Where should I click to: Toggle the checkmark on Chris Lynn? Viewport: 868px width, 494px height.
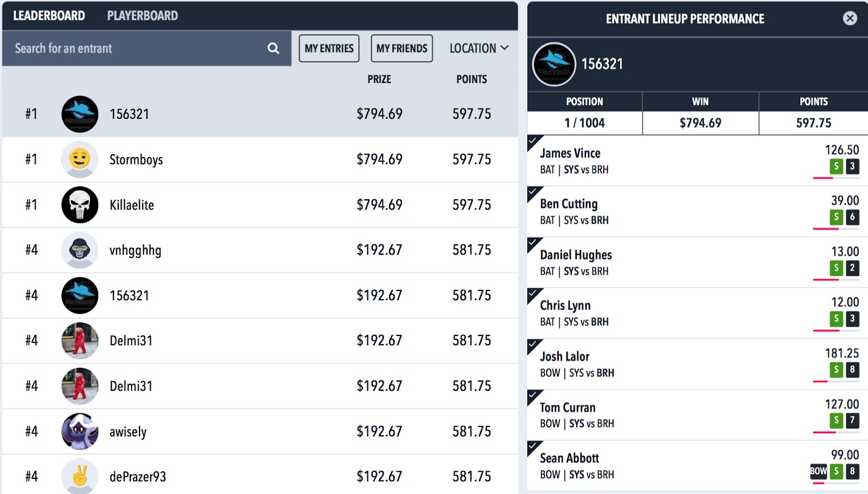pos(533,294)
